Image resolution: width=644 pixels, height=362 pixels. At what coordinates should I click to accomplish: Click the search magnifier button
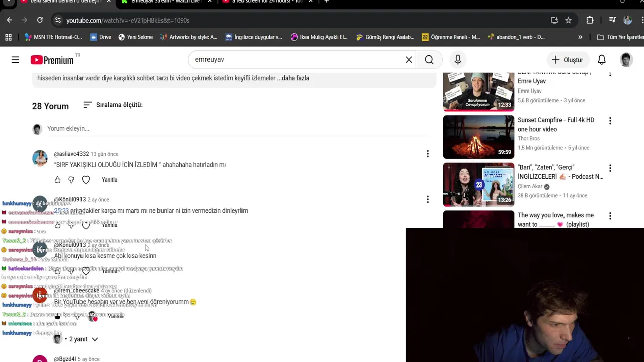[x=429, y=60]
